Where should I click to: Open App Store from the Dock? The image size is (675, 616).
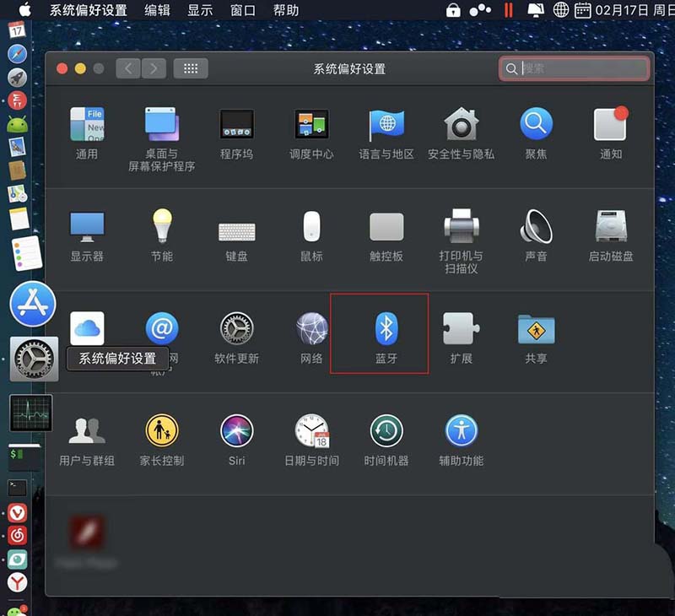coord(33,304)
